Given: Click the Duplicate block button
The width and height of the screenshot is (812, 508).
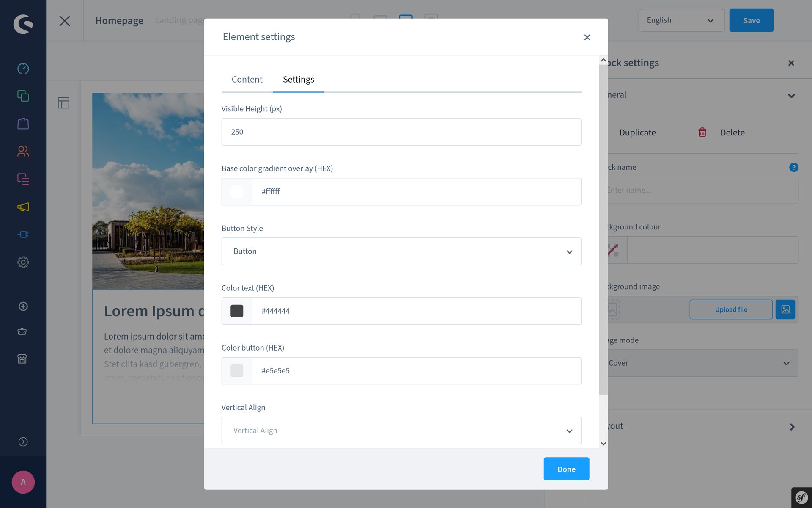Looking at the screenshot, I should pos(637,132).
